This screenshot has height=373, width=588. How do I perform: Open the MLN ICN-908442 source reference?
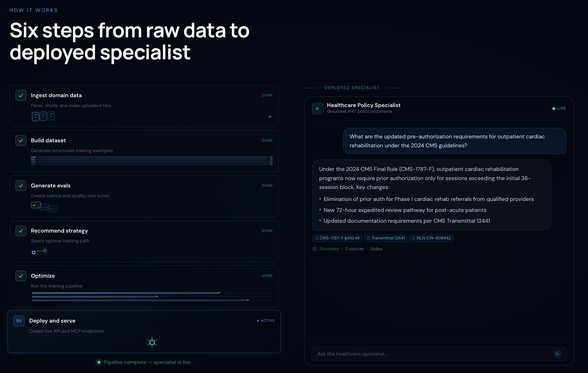pyautogui.click(x=431, y=238)
